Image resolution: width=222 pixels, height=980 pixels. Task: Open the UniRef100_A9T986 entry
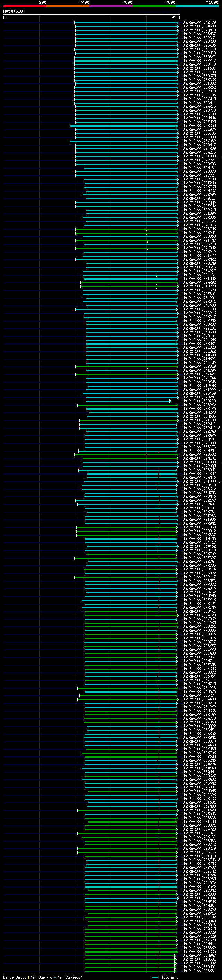tap(199, 520)
